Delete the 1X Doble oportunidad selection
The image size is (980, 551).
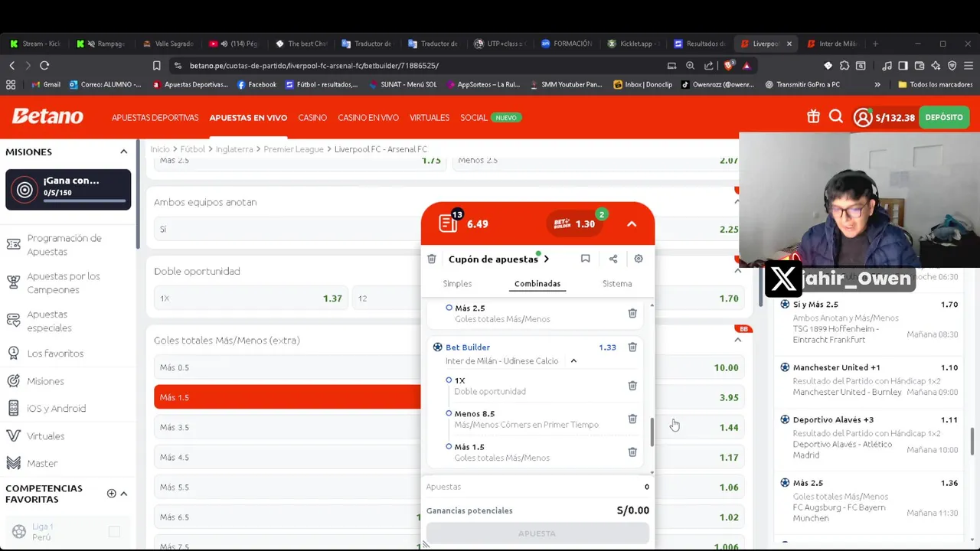click(x=632, y=386)
